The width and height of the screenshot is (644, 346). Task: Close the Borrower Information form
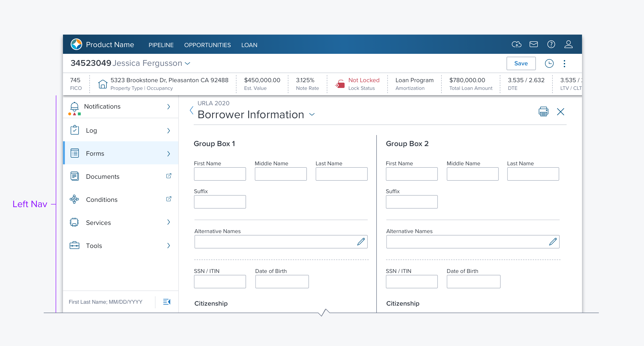point(561,111)
